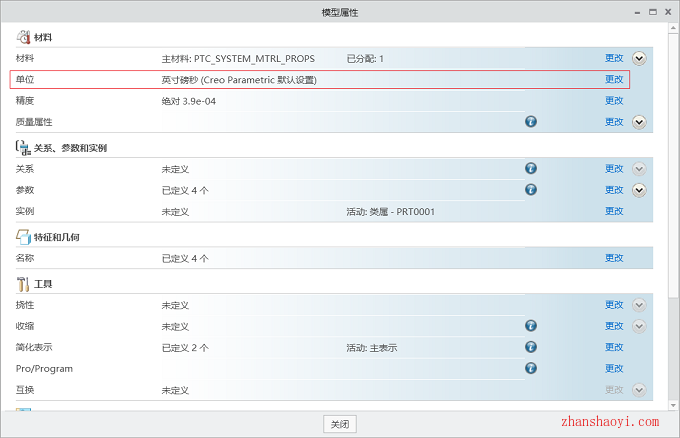The image size is (680, 438).
Task: Click 更改 link for 材料 row
Action: [614, 58]
